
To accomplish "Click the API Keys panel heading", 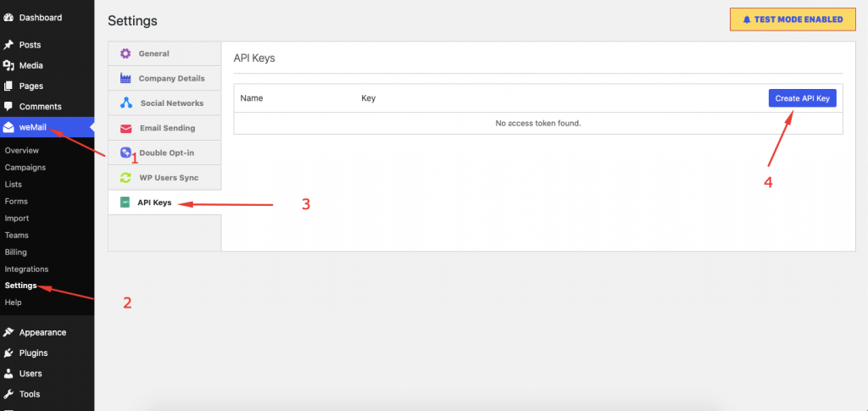I will [254, 58].
